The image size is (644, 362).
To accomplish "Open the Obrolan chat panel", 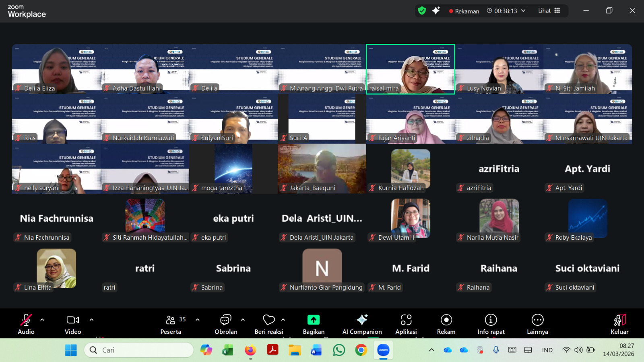I will (x=225, y=320).
